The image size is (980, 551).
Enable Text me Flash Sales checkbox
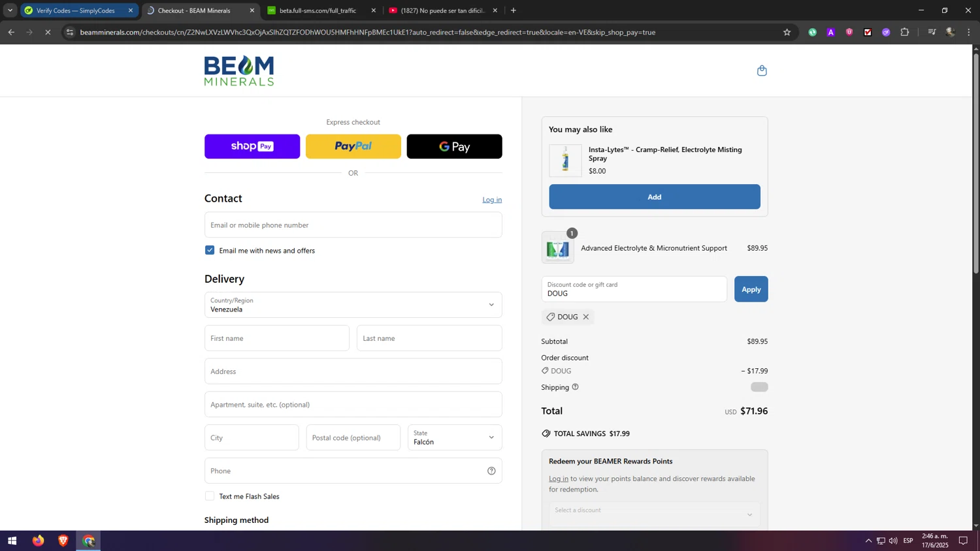click(210, 496)
